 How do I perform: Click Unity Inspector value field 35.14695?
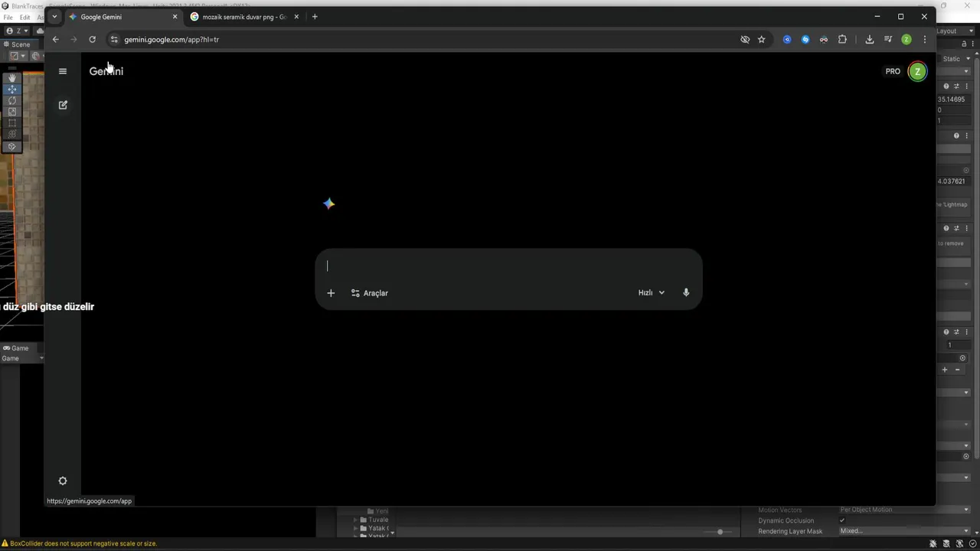(x=953, y=99)
